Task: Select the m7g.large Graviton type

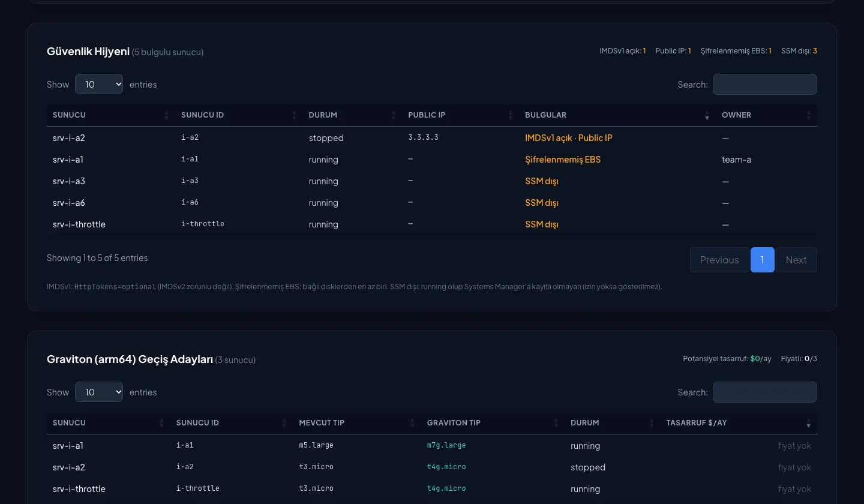Action: (446, 445)
